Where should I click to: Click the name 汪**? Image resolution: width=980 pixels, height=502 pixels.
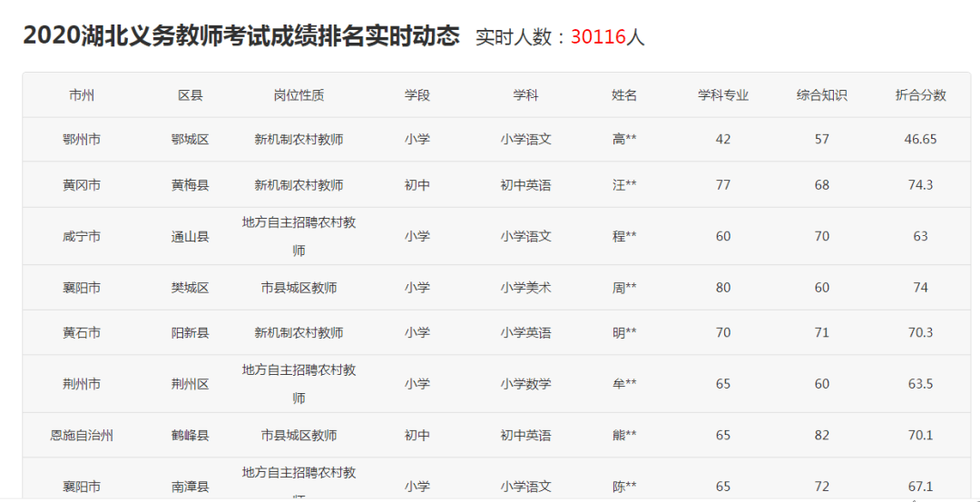624,185
